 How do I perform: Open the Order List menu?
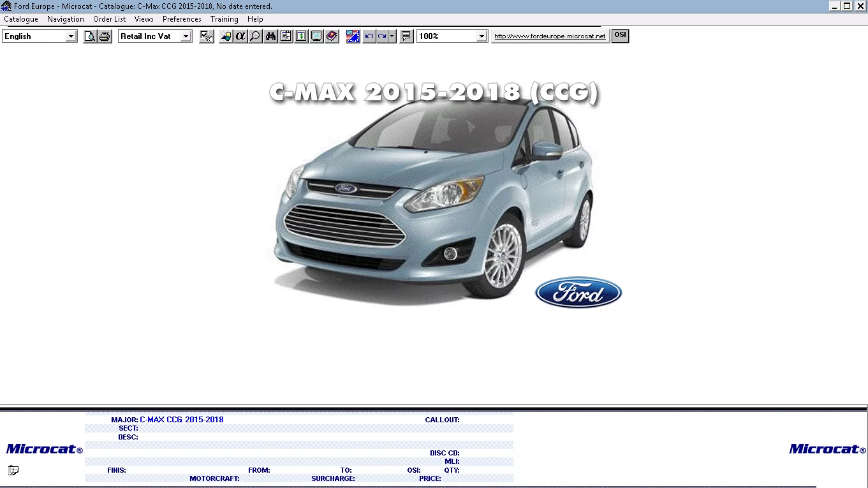108,19
